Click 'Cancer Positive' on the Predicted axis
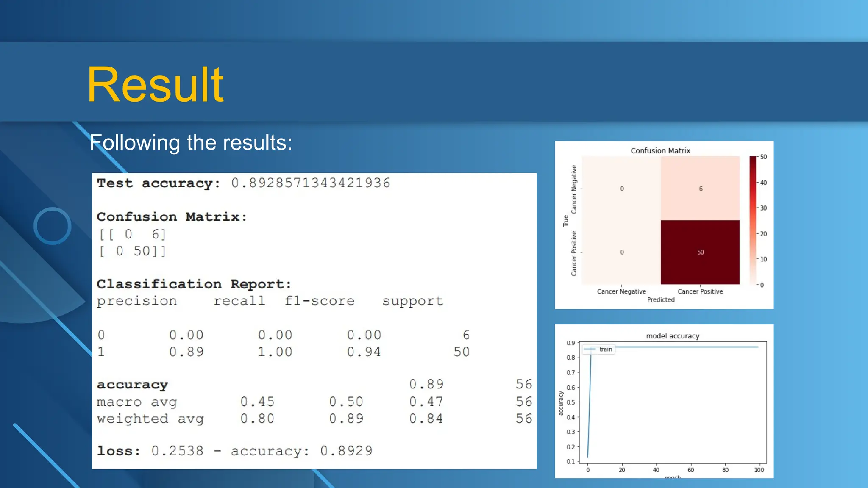868x488 pixels. click(x=700, y=291)
